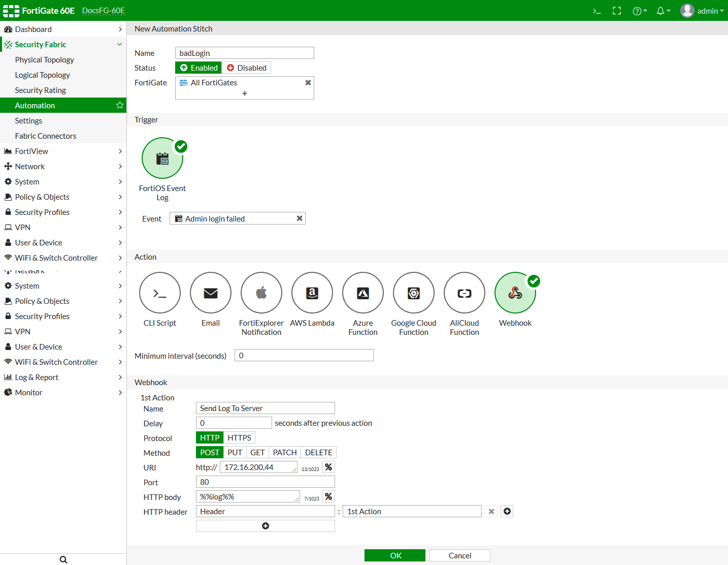Click the FortiExplorer Notification icon
Screen dimensions: 728x565
coord(261,293)
